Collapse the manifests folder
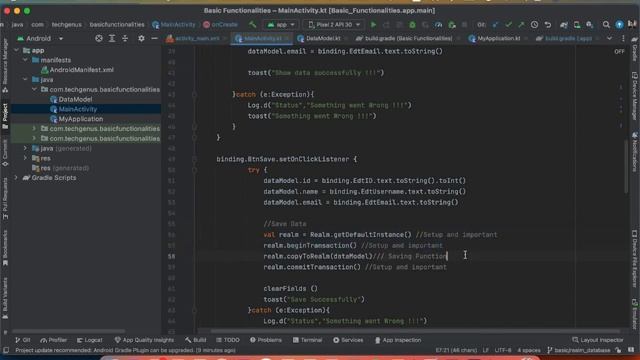Screen dimensions: 640x360 coord(25,60)
